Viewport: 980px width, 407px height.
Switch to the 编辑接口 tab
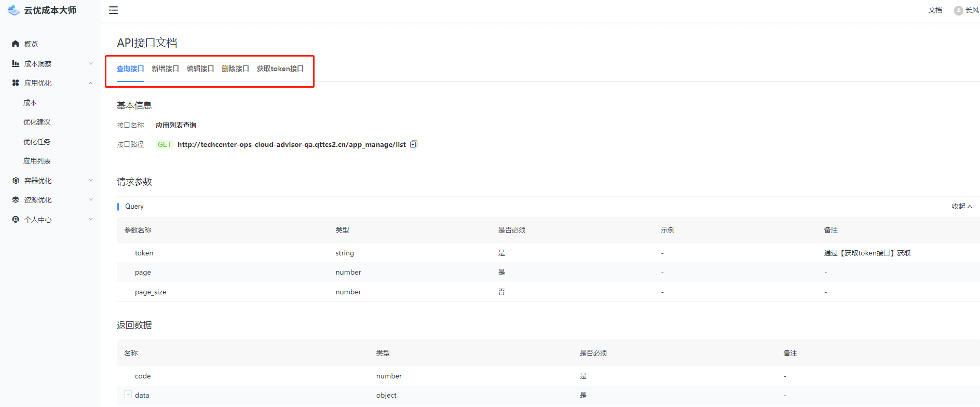point(200,69)
